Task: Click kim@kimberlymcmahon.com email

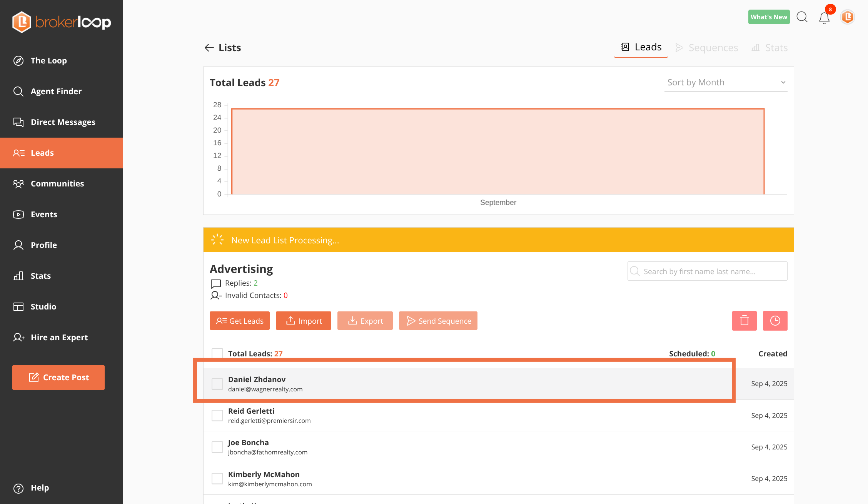Action: click(270, 484)
